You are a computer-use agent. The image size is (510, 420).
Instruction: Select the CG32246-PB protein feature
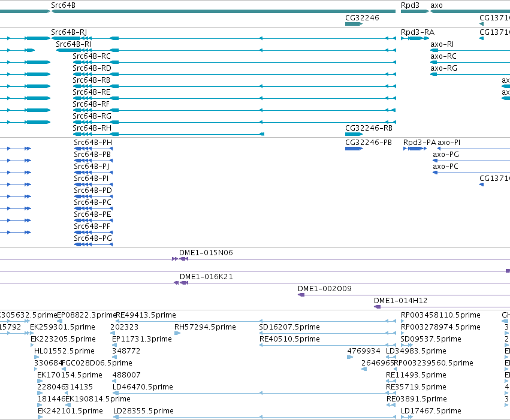click(x=354, y=149)
